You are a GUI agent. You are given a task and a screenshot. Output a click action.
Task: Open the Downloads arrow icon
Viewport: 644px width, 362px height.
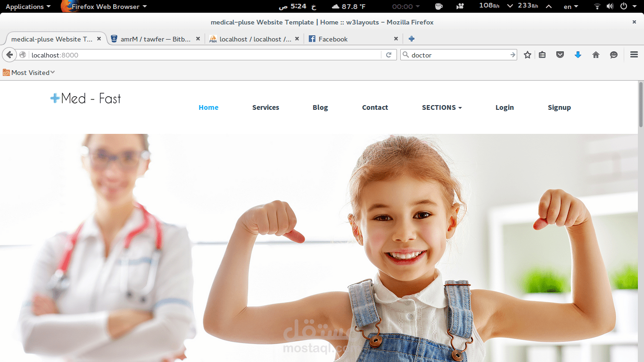[578, 55]
